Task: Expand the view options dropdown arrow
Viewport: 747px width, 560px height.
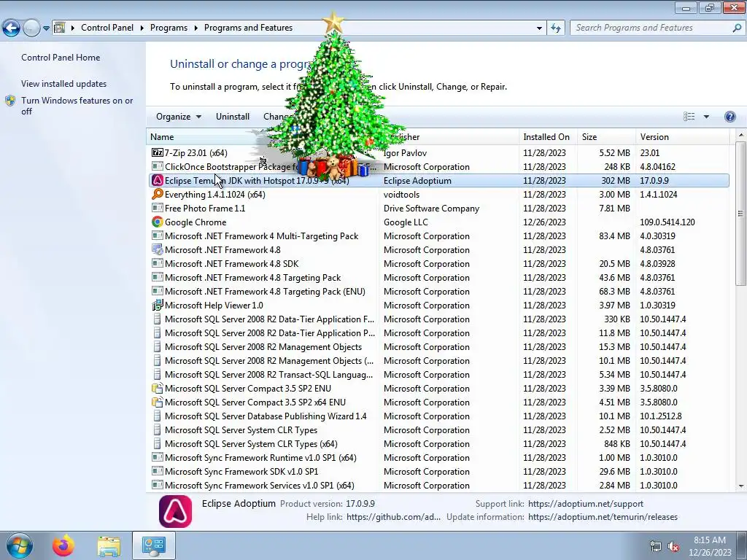Action: 706,117
